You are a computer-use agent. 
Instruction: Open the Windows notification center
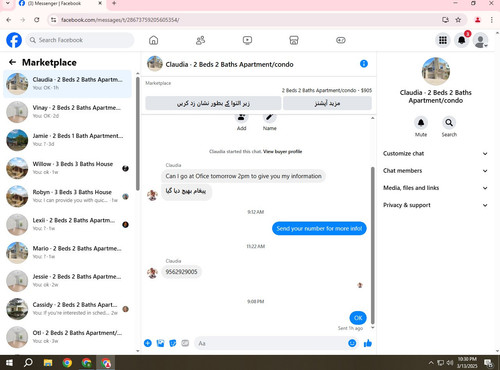tap(489, 363)
